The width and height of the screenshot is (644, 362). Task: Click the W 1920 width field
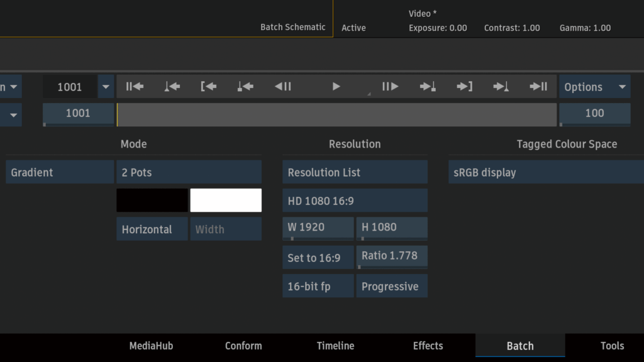click(318, 227)
